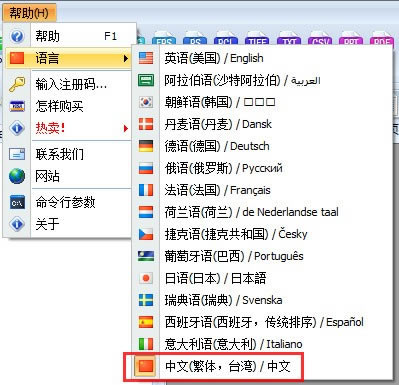
Task: Select 法语(法国) / Français
Action: (262, 190)
